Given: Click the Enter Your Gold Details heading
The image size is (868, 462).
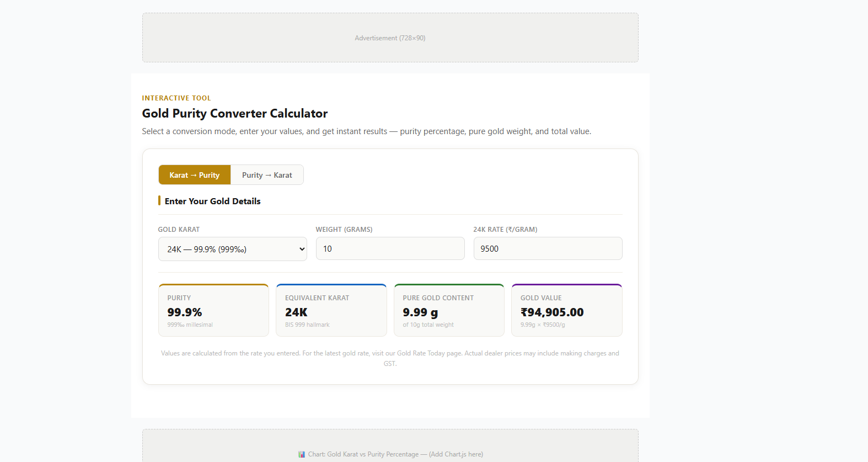Looking at the screenshot, I should click(x=213, y=201).
